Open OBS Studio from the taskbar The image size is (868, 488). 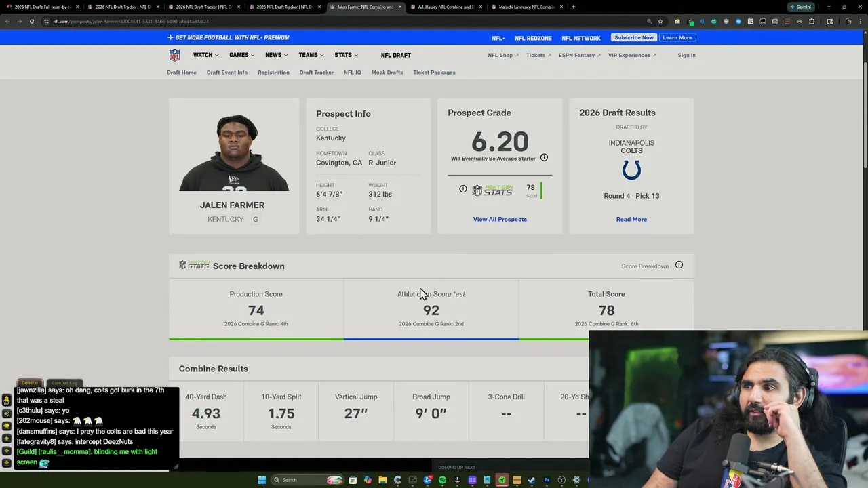click(561, 480)
